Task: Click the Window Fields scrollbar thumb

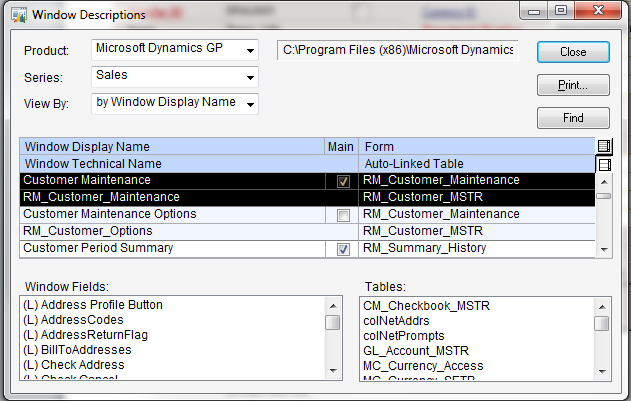Action: [332, 322]
